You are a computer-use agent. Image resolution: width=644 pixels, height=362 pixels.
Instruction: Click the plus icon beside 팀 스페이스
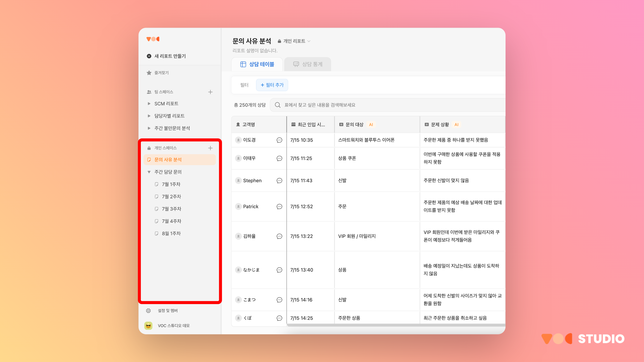(x=210, y=92)
